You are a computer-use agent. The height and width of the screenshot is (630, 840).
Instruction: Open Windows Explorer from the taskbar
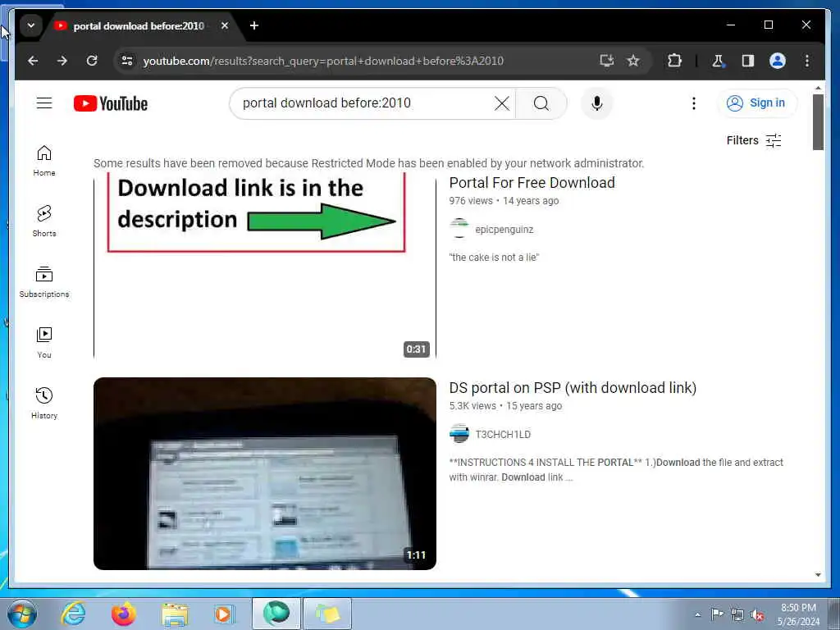pos(175,614)
